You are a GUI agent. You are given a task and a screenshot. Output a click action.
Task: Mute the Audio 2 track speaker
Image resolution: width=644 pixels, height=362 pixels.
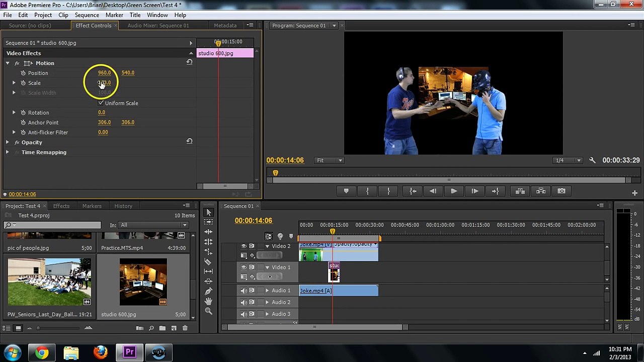coord(244,302)
